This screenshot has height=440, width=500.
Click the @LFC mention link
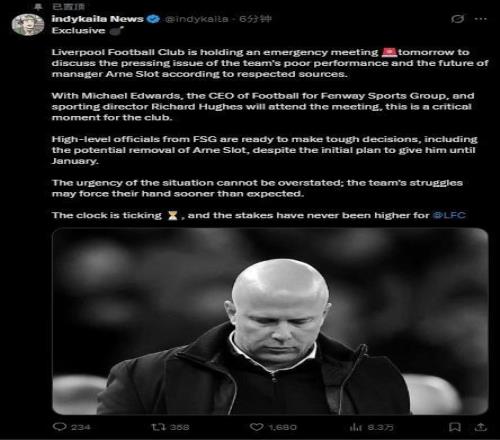449,215
